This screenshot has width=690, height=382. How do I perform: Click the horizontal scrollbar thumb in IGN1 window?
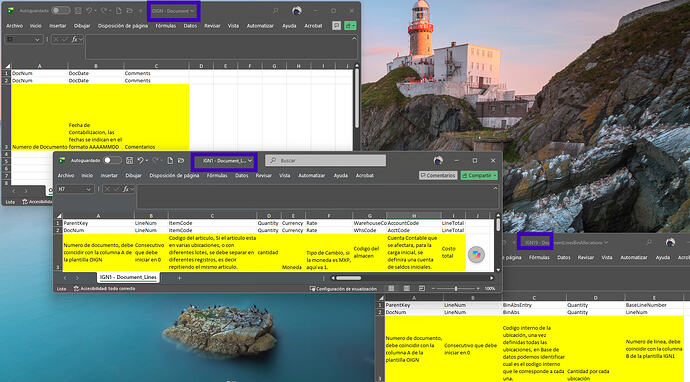point(349,278)
